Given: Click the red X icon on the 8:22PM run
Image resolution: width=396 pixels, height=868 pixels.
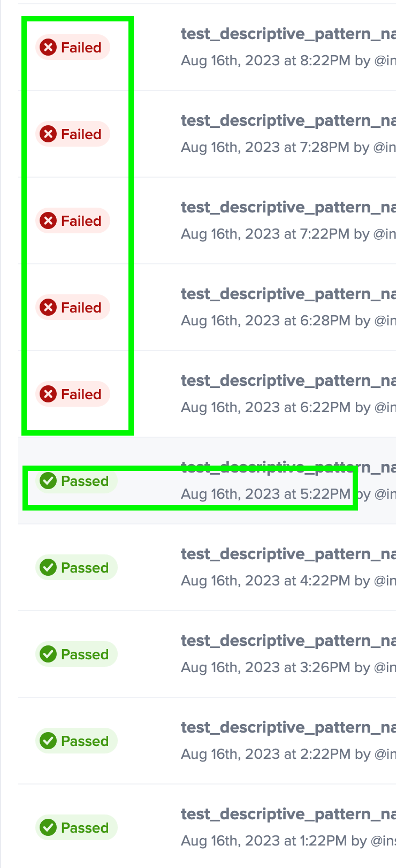Looking at the screenshot, I should (48, 47).
